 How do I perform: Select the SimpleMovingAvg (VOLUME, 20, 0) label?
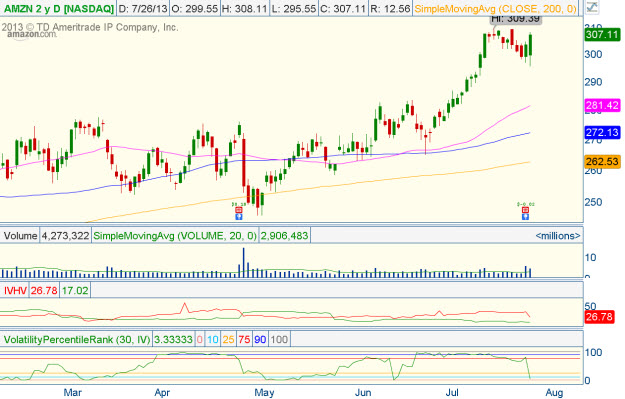175,236
